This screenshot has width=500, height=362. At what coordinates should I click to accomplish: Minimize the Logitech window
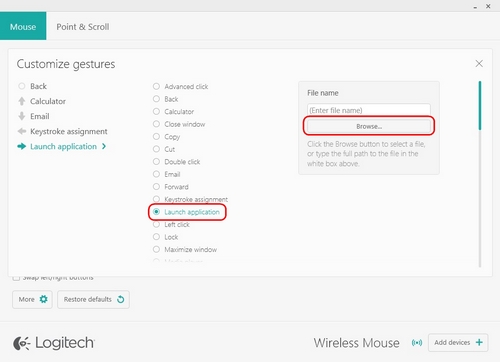pyautogui.click(x=475, y=7)
